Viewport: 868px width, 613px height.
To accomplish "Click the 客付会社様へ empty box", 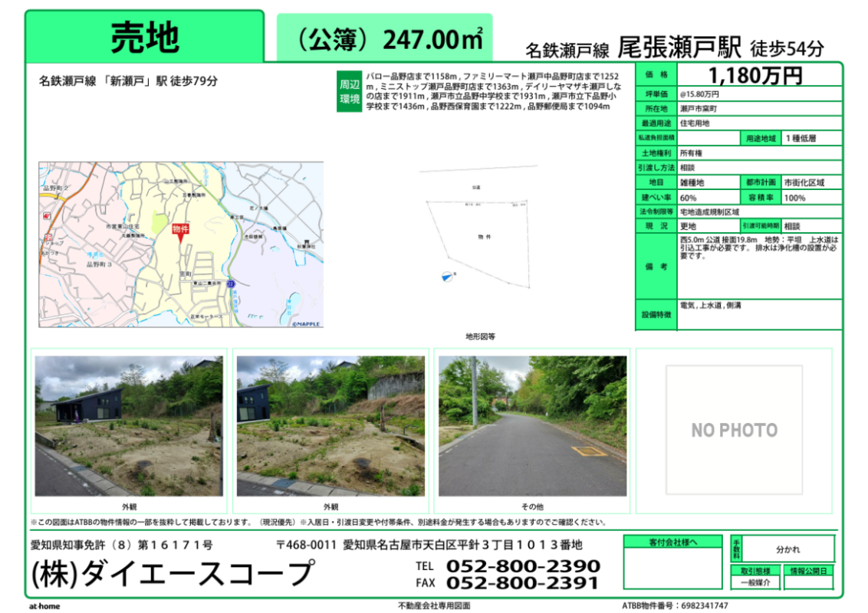I will pyautogui.click(x=672, y=568).
